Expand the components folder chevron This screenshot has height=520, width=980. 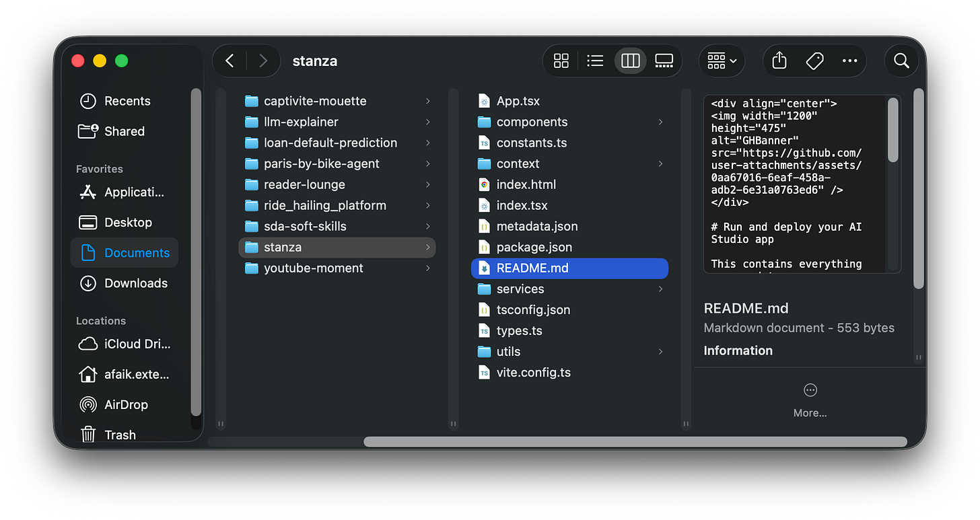pos(660,122)
